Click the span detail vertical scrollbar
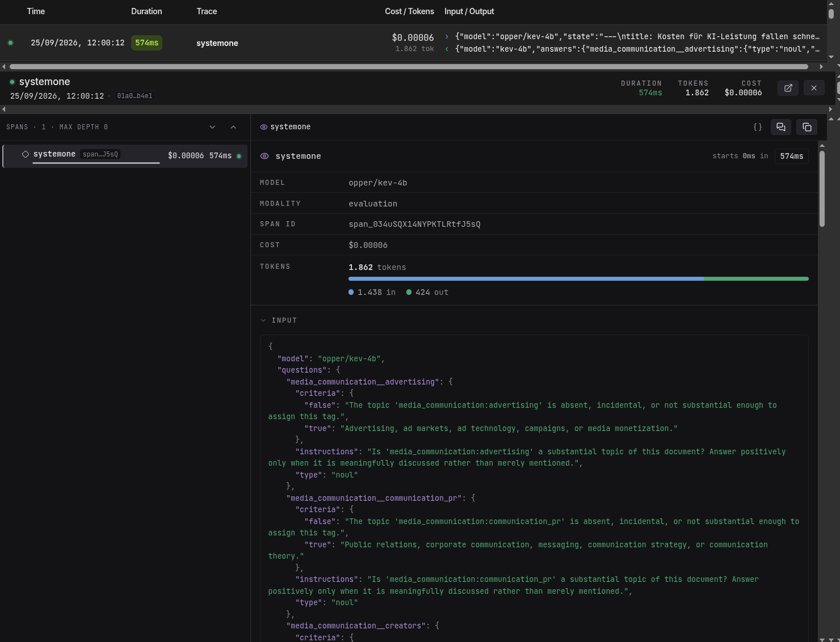This screenshot has width=840, height=642. 822,189
